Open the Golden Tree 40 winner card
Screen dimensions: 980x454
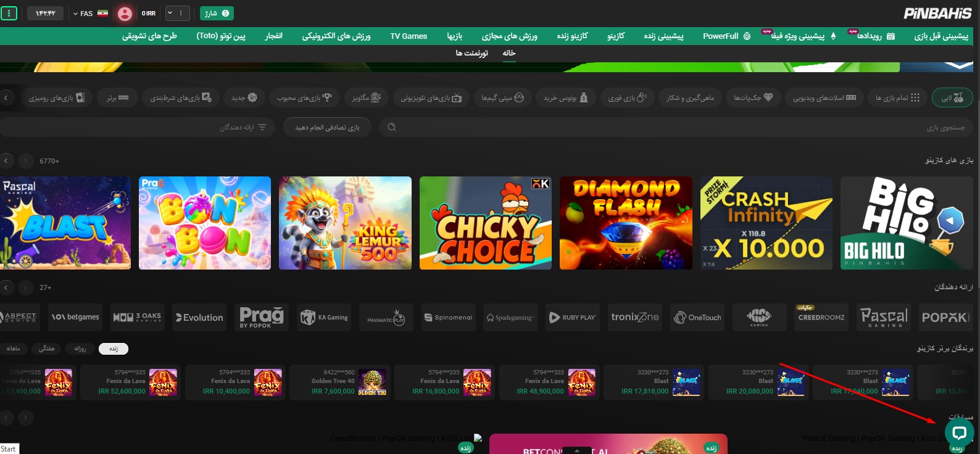340,382
